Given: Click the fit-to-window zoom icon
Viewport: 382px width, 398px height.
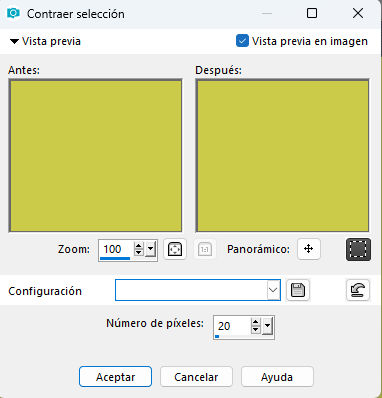Looking at the screenshot, I should (175, 249).
